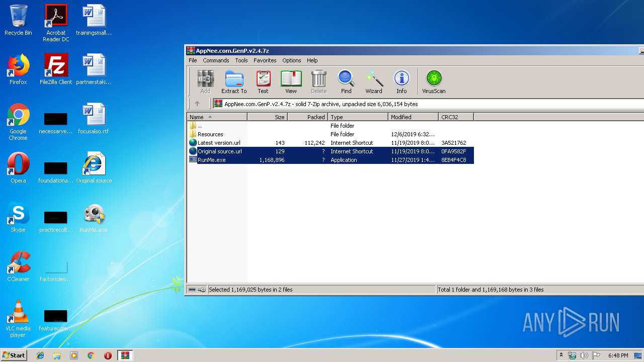
Task: Select the Resources folder row
Action: 330,134
